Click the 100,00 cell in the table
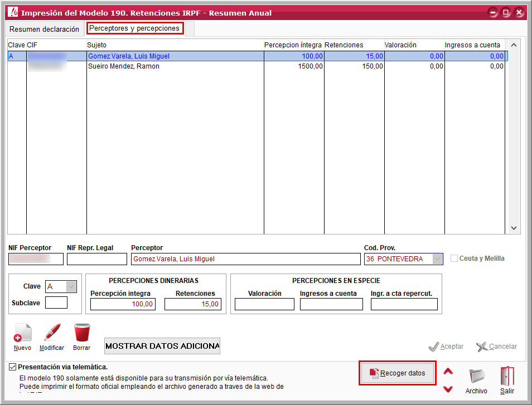Image resolution: width=532 pixels, height=405 pixels. (294, 56)
